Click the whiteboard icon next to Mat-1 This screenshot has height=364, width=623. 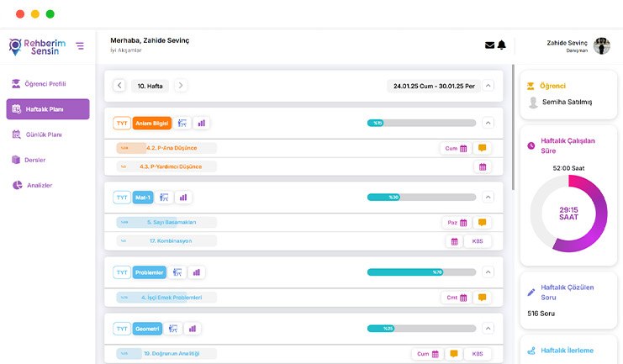click(164, 198)
